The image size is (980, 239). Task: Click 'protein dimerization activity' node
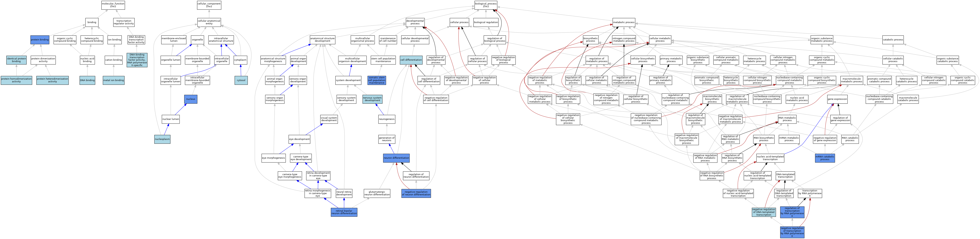tap(43, 60)
